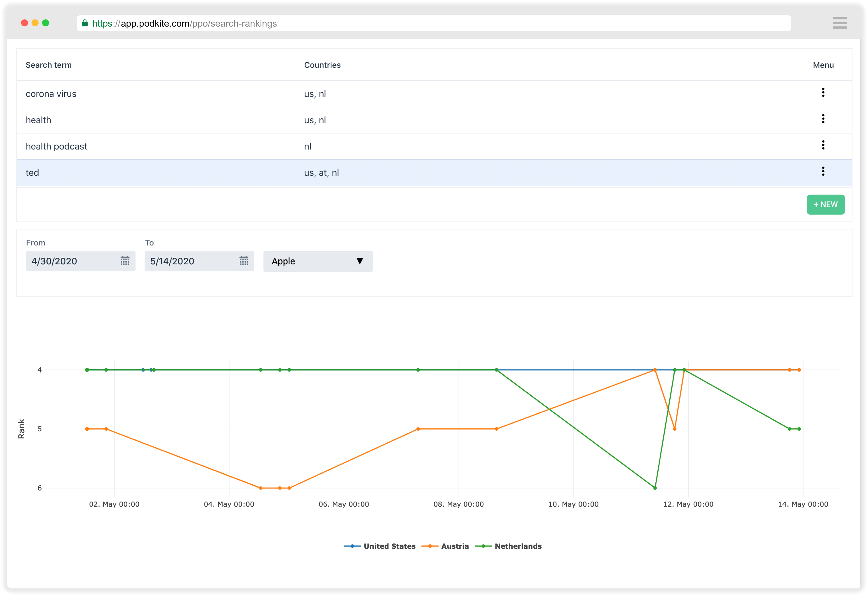Expand the Apple platform dropdown

(318, 261)
